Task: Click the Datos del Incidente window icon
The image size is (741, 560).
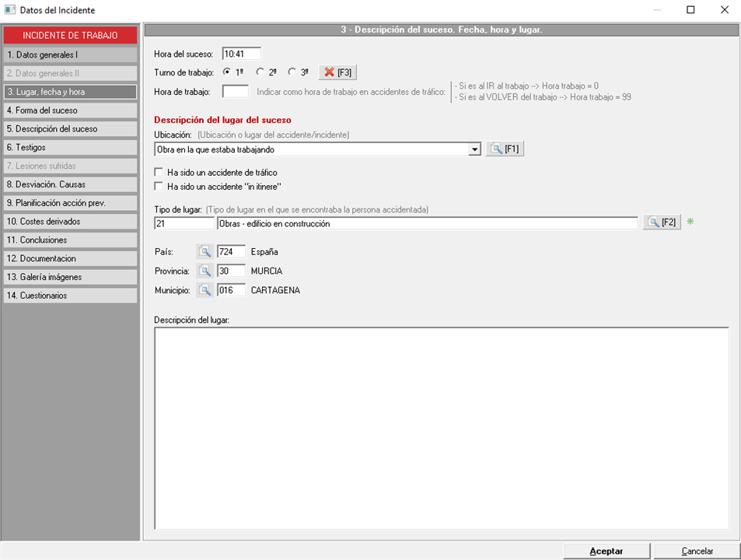Action: point(10,10)
